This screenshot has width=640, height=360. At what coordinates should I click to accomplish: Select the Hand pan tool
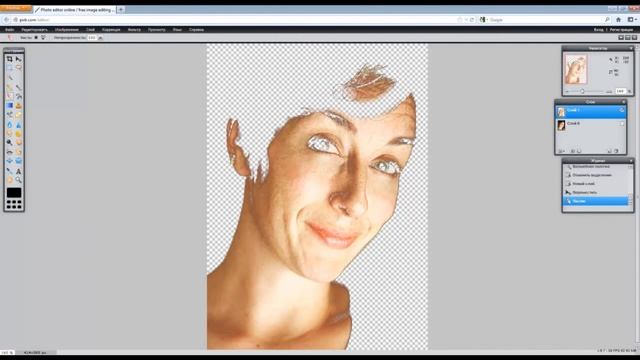[x=9, y=180]
